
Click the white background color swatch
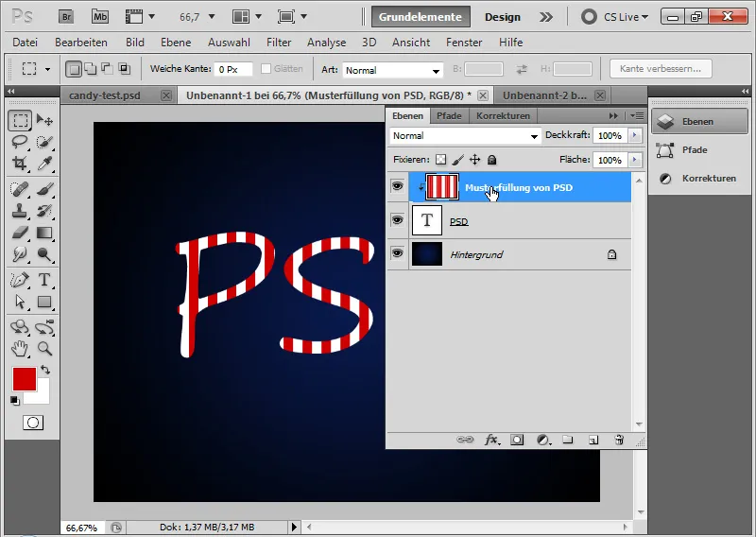[x=42, y=395]
